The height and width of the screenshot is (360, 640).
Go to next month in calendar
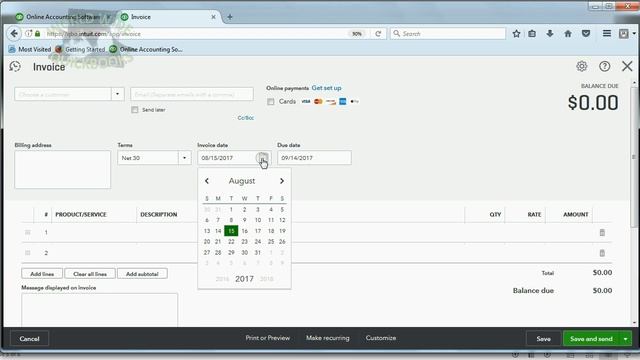pos(282,181)
